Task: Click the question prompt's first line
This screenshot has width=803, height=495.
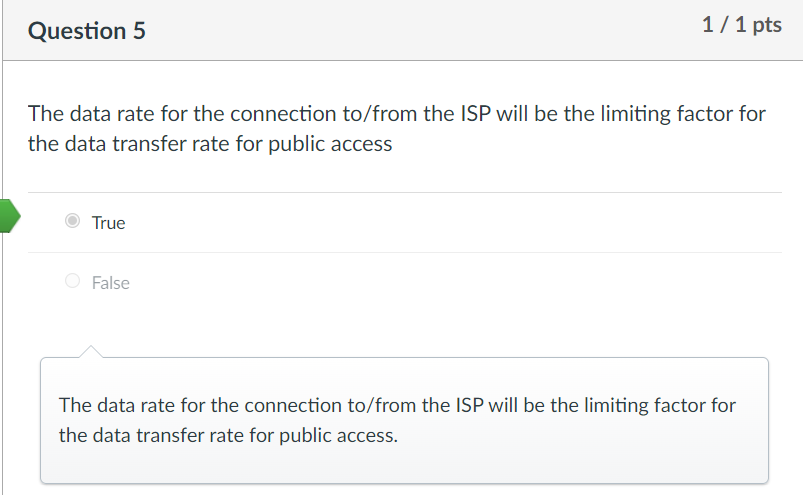Action: tap(397, 113)
